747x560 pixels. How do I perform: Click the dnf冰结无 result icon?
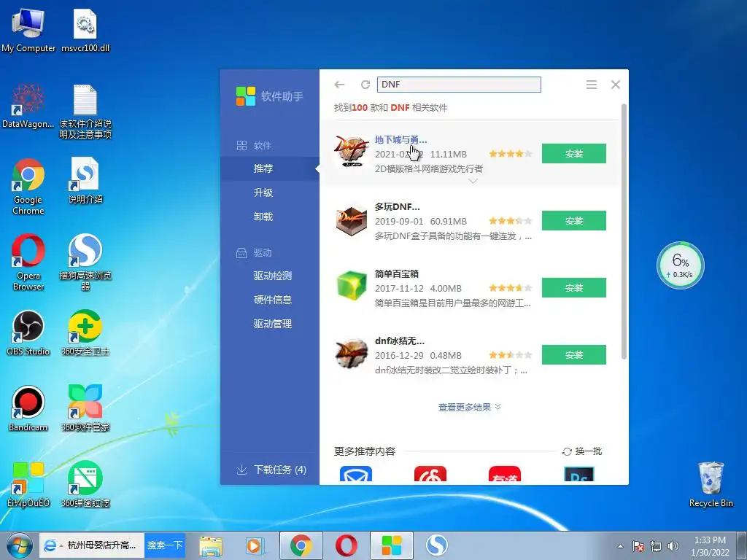(x=351, y=354)
